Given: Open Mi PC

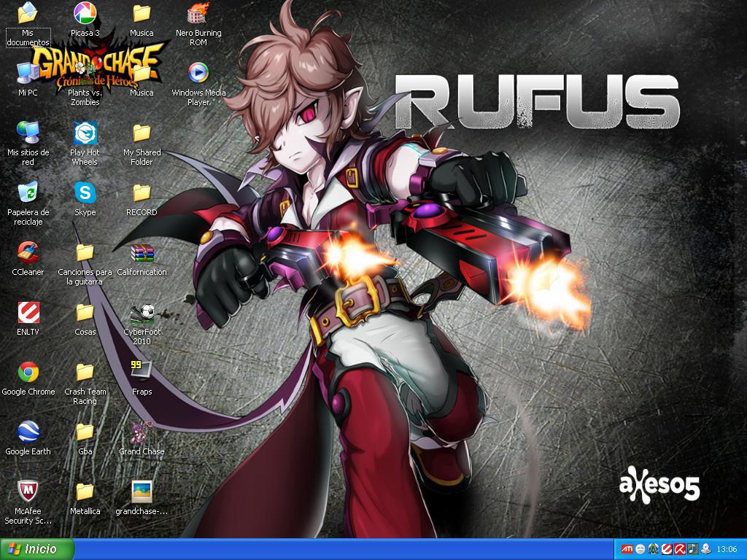Looking at the screenshot, I should [x=28, y=73].
